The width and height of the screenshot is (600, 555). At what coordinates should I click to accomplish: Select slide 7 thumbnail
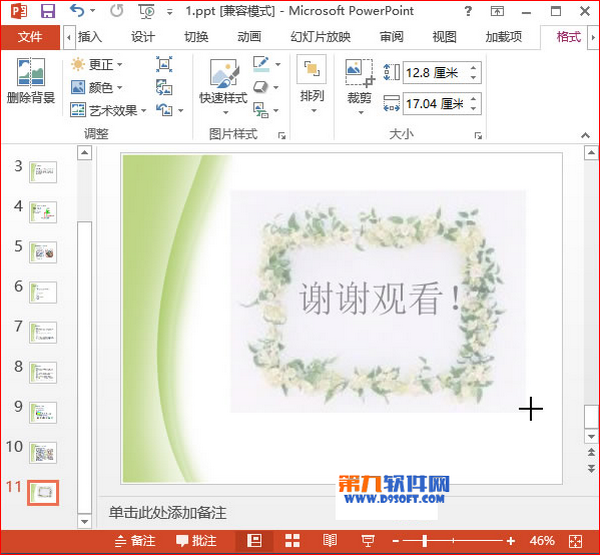click(x=43, y=332)
